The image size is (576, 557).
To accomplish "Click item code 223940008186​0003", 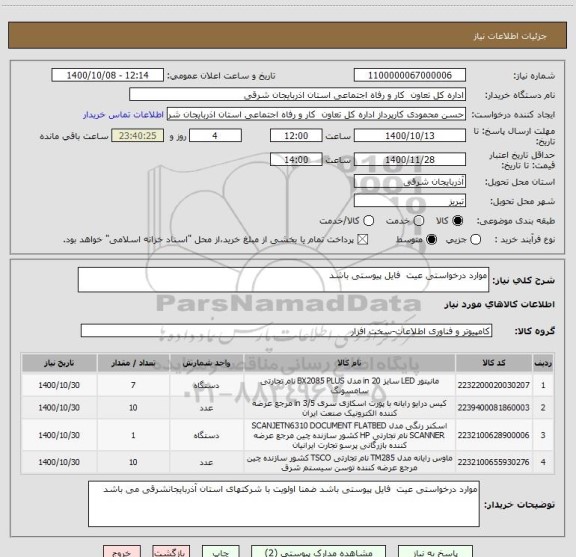I will pyautogui.click(x=493, y=407).
